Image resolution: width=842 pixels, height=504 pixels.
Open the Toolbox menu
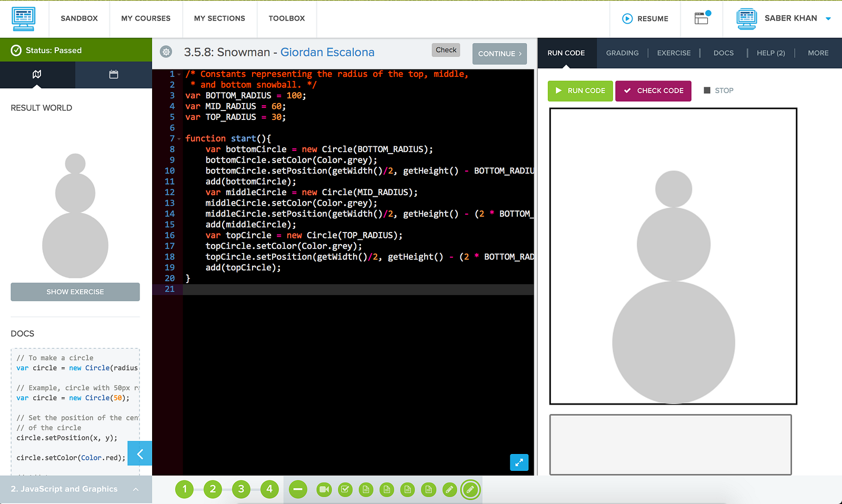pyautogui.click(x=287, y=18)
